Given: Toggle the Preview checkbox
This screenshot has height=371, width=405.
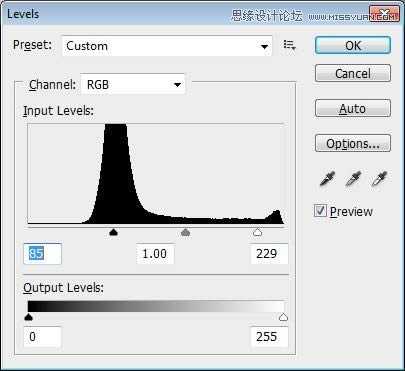Looking at the screenshot, I should click(x=320, y=211).
